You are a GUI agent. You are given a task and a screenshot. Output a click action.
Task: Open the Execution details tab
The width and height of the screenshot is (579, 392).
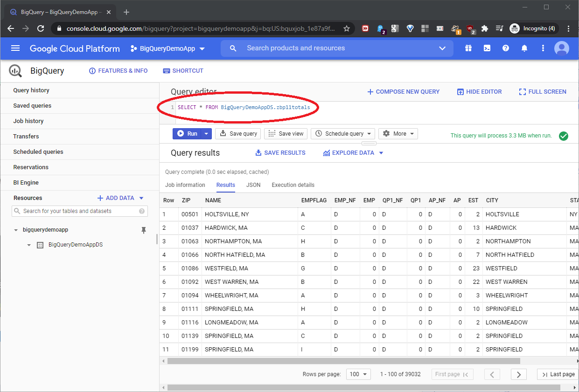pos(293,185)
